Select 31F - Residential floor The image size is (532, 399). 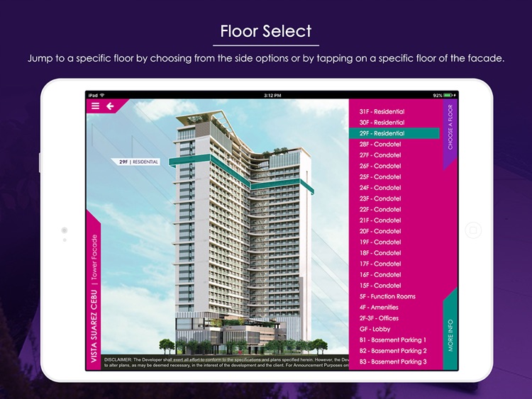click(382, 111)
